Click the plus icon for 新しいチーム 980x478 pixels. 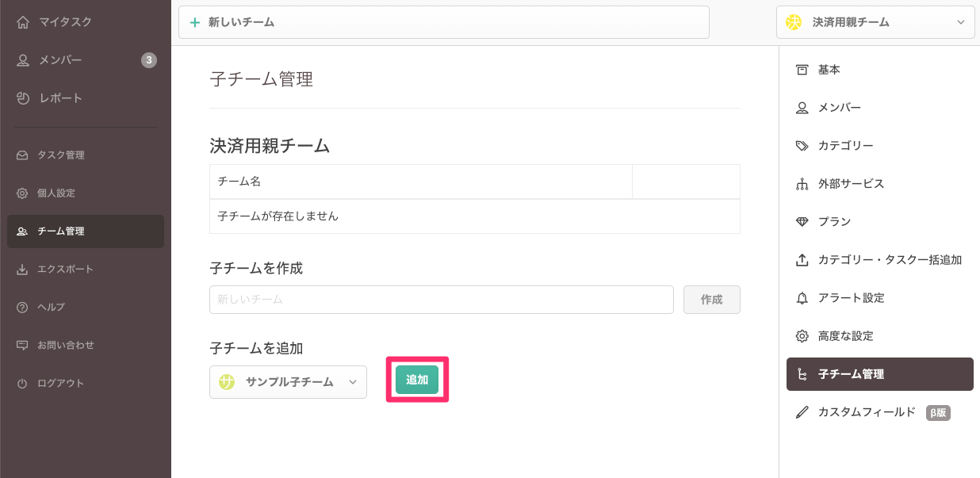pyautogui.click(x=195, y=22)
